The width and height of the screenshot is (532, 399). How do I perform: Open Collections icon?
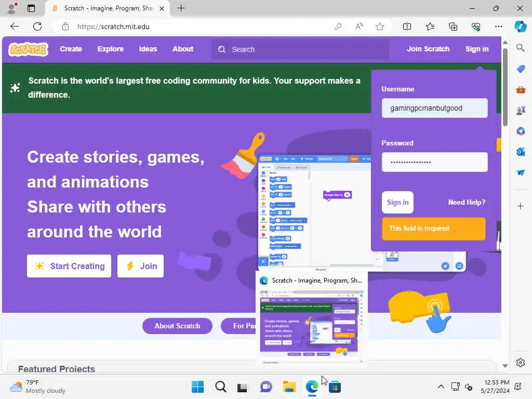pyautogui.click(x=453, y=26)
